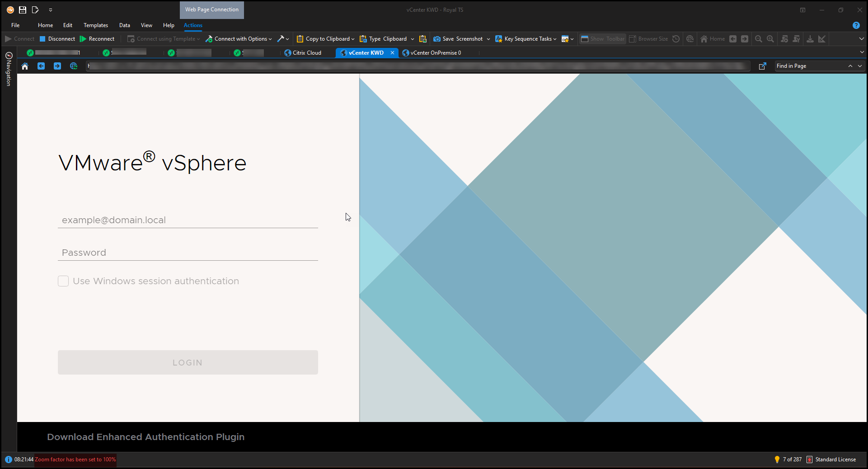The width and height of the screenshot is (868, 469).
Task: Open the Templates menu
Action: click(x=96, y=25)
